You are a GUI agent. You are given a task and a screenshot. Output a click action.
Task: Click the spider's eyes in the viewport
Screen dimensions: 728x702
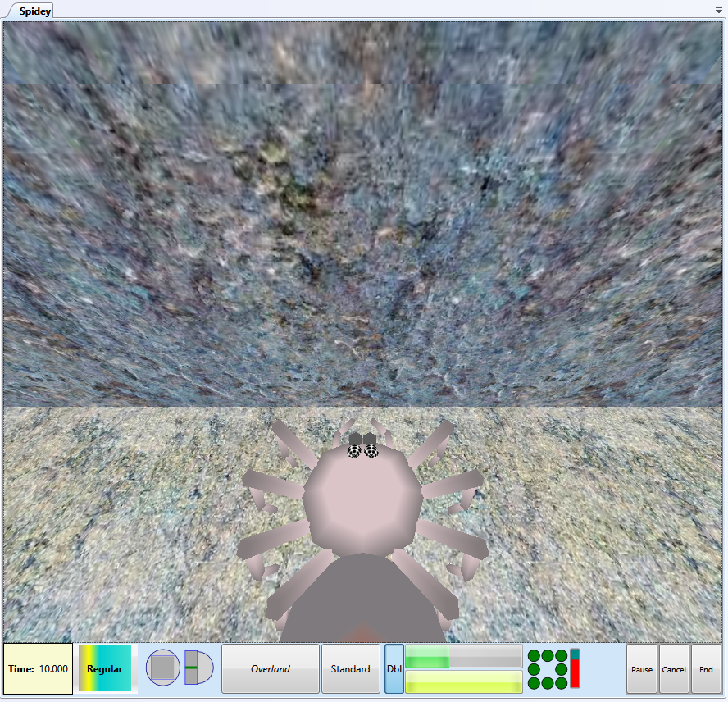tap(362, 450)
